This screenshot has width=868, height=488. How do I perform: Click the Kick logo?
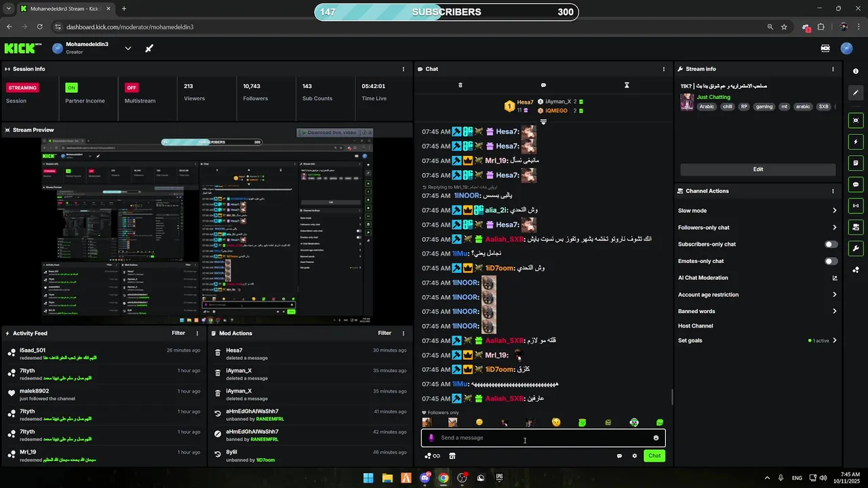coord(23,48)
